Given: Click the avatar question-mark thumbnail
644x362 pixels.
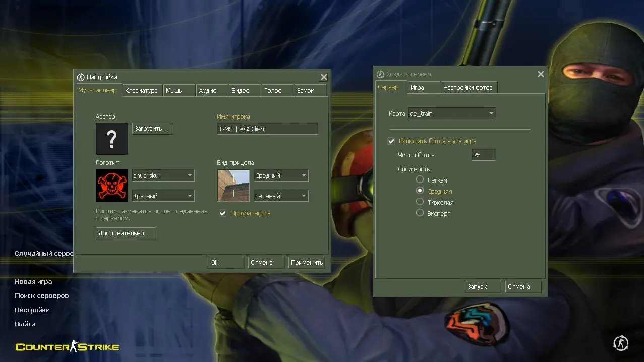Looking at the screenshot, I should 112,139.
